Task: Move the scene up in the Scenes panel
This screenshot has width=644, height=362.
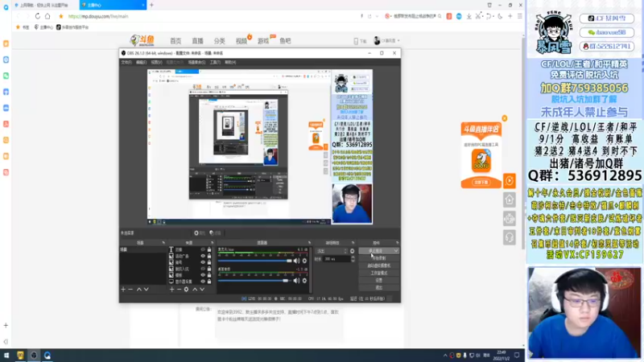Action: pyautogui.click(x=139, y=290)
